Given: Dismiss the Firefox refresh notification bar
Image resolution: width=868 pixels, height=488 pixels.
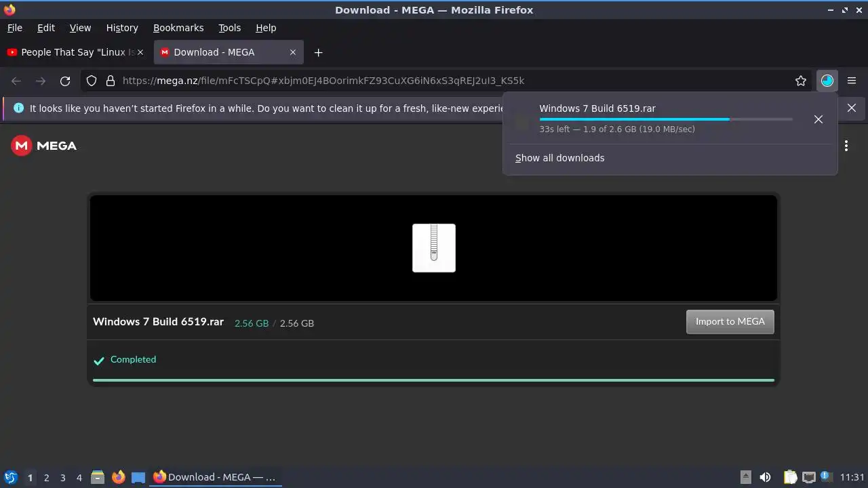Looking at the screenshot, I should click(x=852, y=108).
